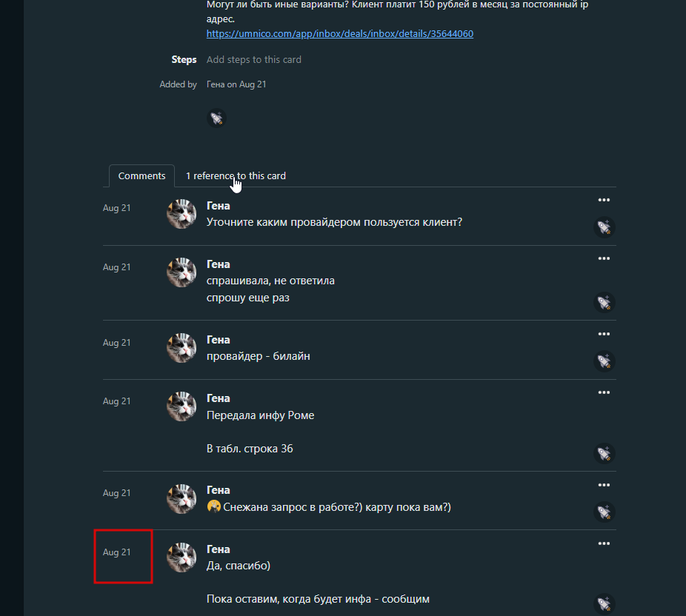Switch to the Comments tab
The width and height of the screenshot is (686, 616).
click(x=141, y=176)
